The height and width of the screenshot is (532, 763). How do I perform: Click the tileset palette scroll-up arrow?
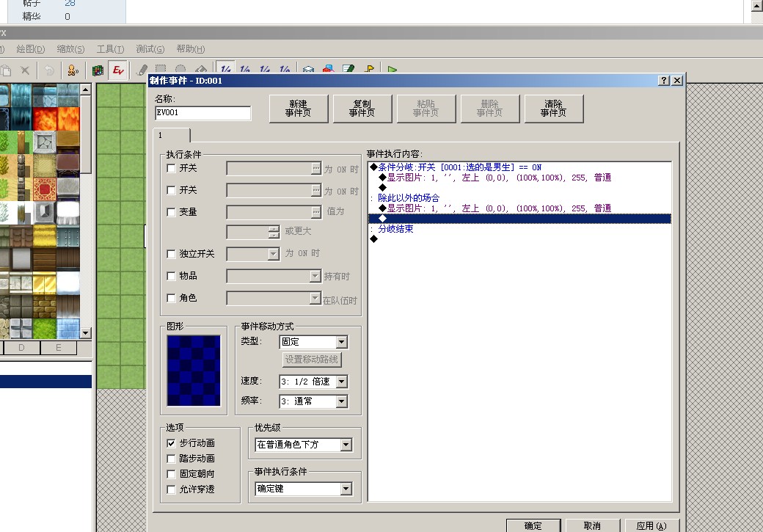click(86, 90)
